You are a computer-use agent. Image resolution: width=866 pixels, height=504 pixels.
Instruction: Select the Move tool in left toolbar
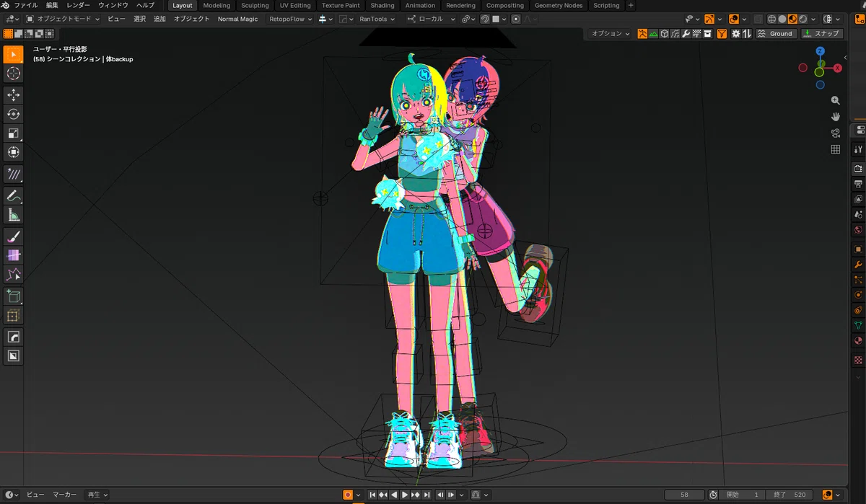pyautogui.click(x=13, y=95)
